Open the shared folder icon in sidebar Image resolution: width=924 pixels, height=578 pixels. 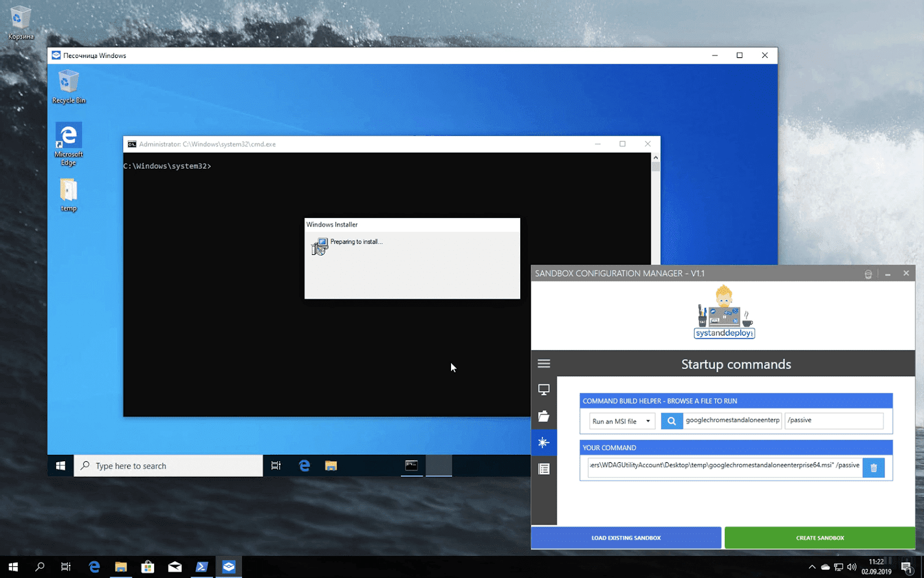[543, 416]
